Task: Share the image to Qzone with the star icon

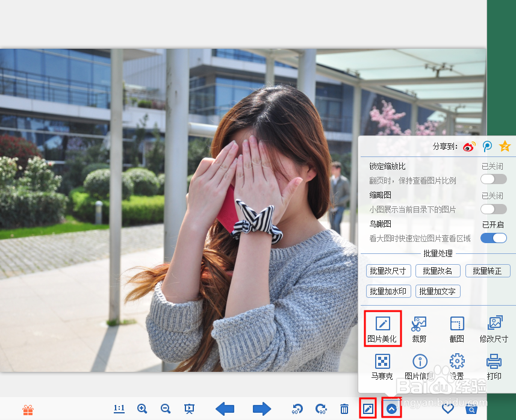Action: (505, 146)
